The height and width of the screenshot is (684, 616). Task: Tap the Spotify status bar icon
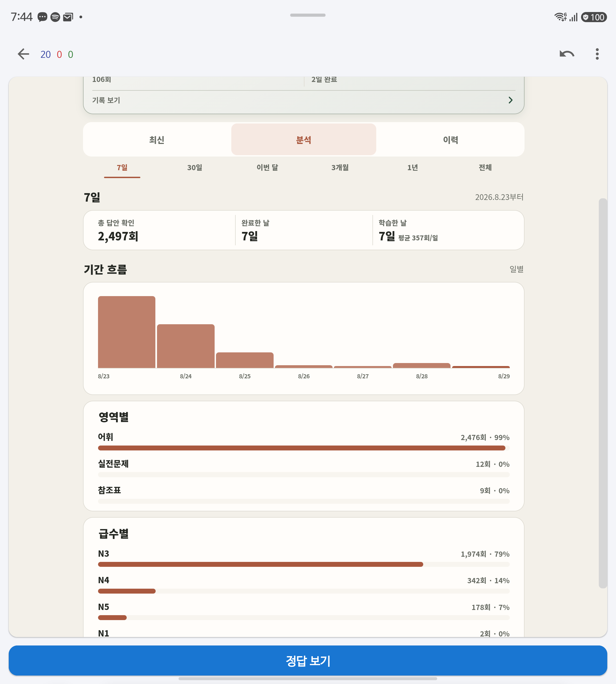[x=55, y=17]
